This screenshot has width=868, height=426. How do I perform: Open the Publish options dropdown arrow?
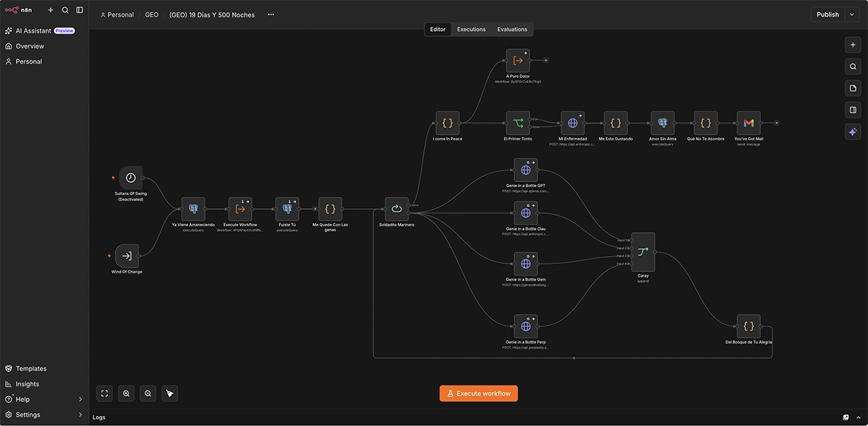[852, 14]
